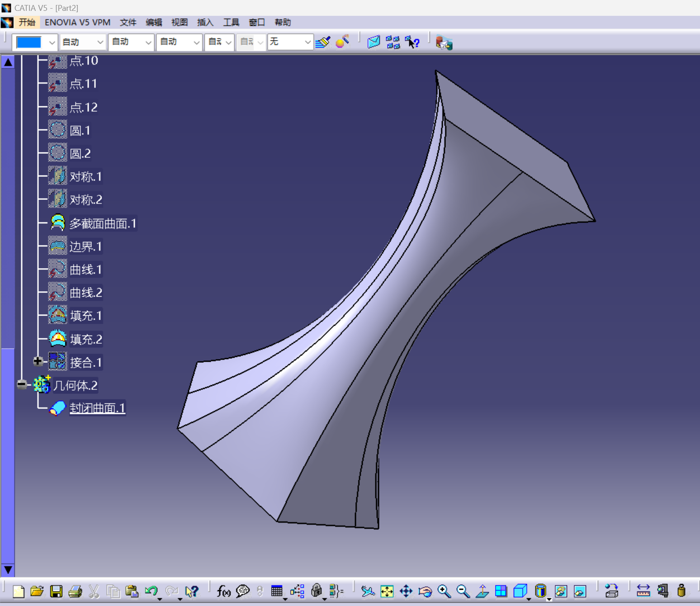The width and height of the screenshot is (700, 606).
Task: Open the color dropdown with blue swatch
Action: point(52,43)
